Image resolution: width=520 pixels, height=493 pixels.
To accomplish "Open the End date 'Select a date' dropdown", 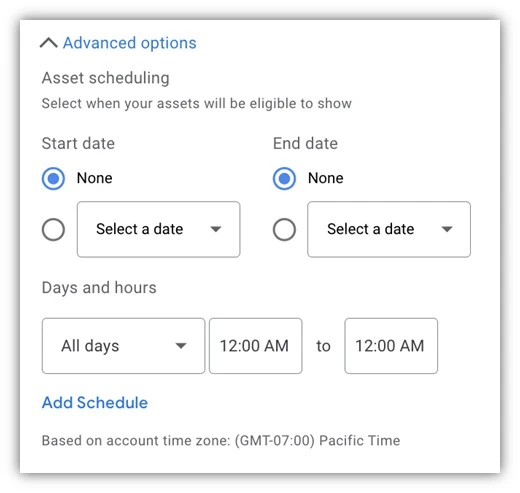I will point(389,229).
